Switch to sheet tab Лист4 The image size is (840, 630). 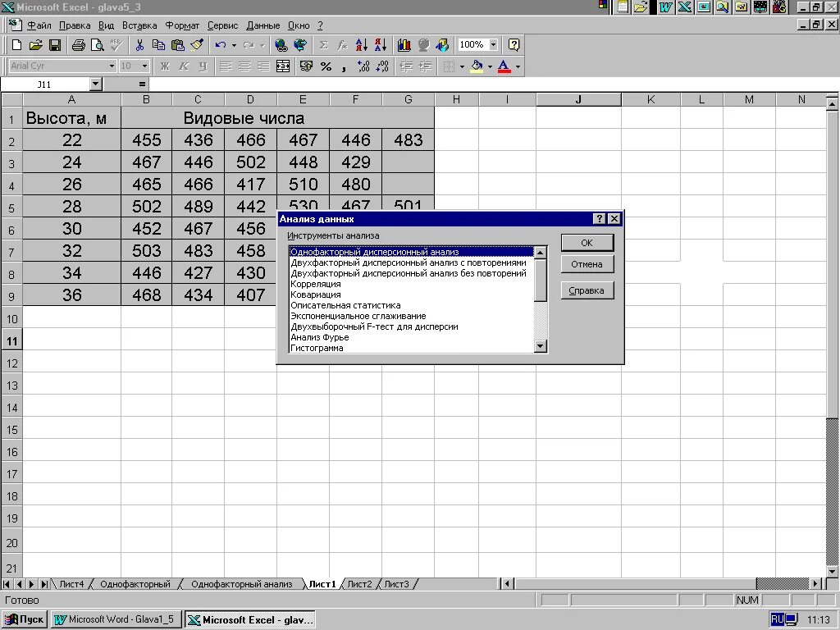71,584
